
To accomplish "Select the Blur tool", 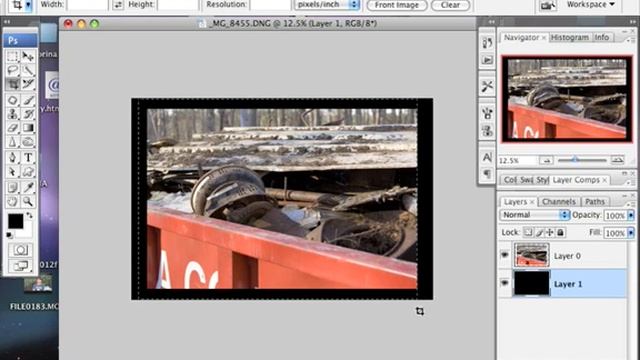I will tap(13, 142).
